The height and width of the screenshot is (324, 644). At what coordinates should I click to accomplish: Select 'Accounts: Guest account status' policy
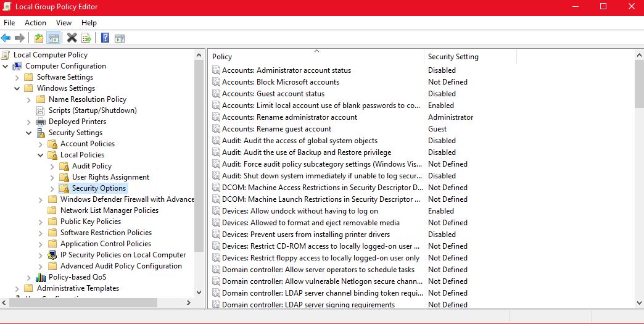pyautogui.click(x=273, y=94)
